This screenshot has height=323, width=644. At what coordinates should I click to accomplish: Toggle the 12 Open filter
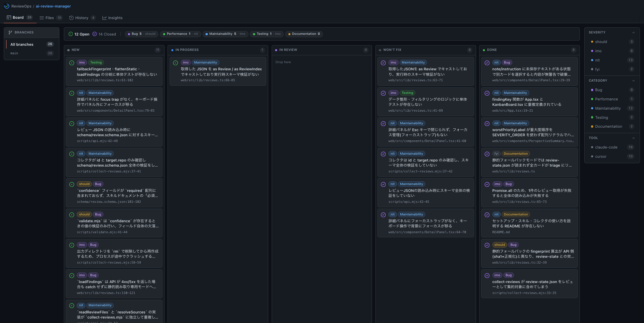coord(79,34)
